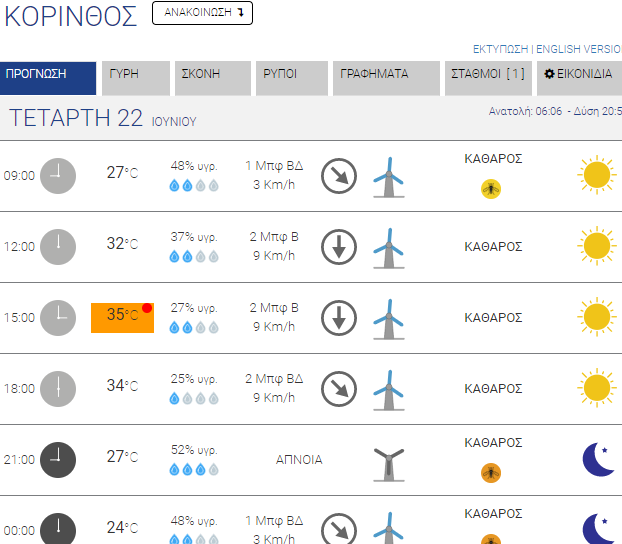Click the orange insect icon at 21:00
The image size is (622, 544).
tap(491, 473)
